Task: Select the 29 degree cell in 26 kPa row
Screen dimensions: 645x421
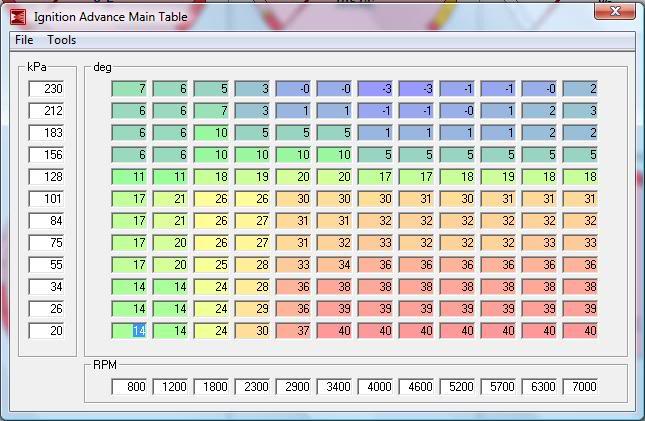Action: pos(252,309)
